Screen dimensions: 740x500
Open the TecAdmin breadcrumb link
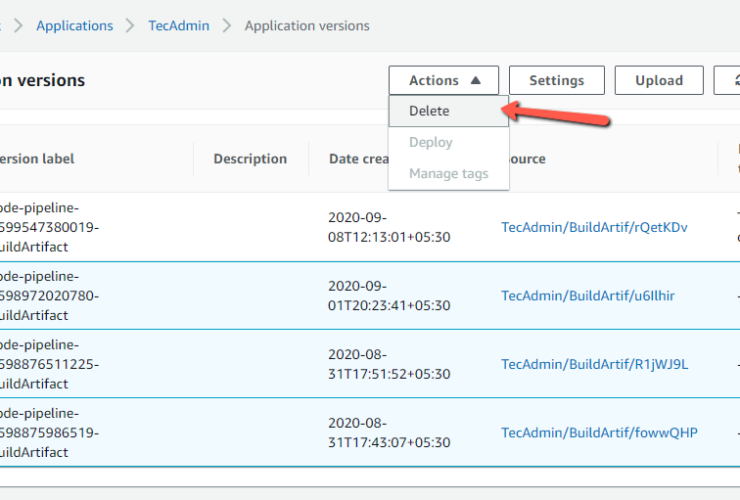coord(179,26)
